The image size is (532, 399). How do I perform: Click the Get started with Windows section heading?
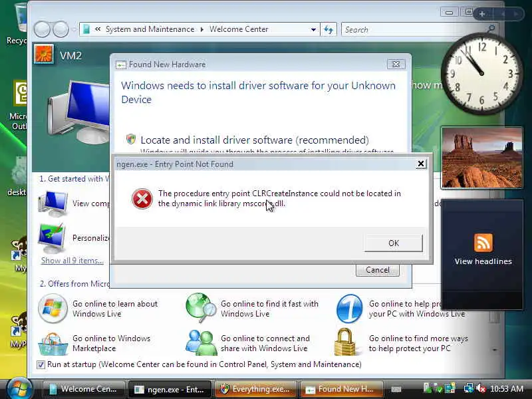point(74,179)
